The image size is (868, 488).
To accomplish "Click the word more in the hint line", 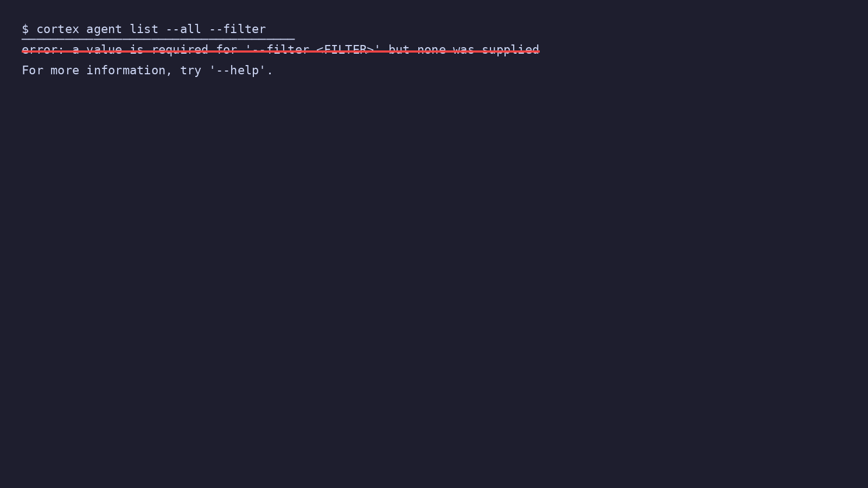I will tap(65, 70).
